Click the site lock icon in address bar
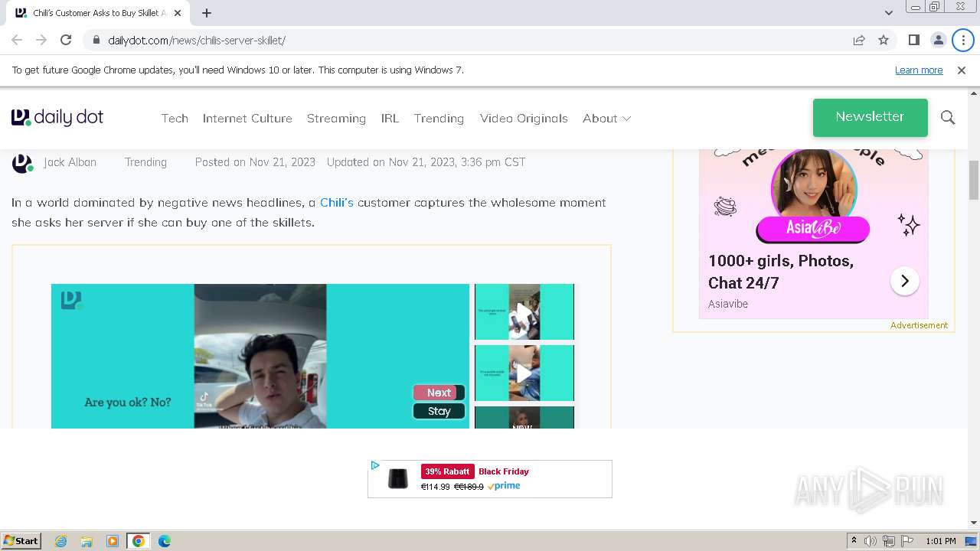Screen dimensions: 980x551 pyautogui.click(x=96, y=40)
